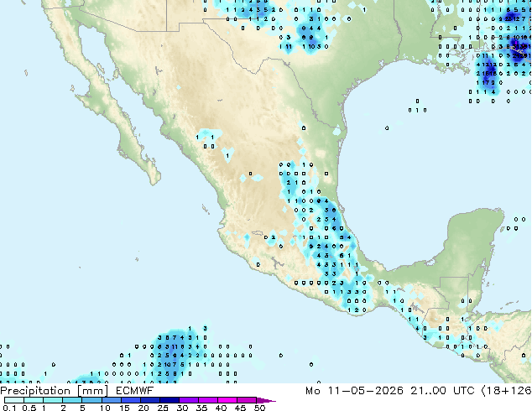Viewport: 532px width, 411px height.
Task: Click the legend value label '15'
Action: tap(124, 408)
